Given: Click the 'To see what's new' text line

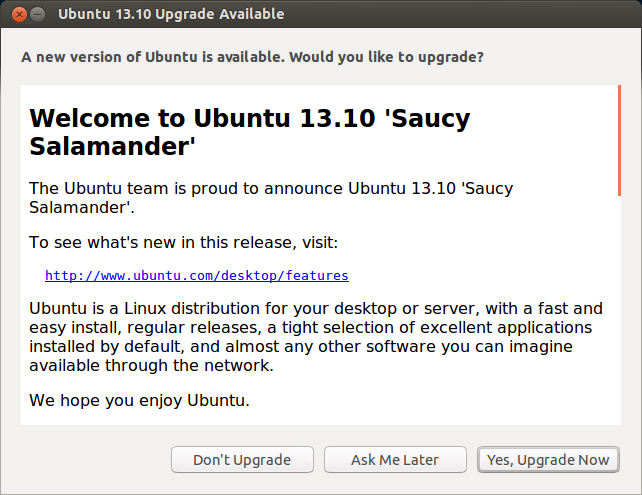Looking at the screenshot, I should (x=183, y=242).
